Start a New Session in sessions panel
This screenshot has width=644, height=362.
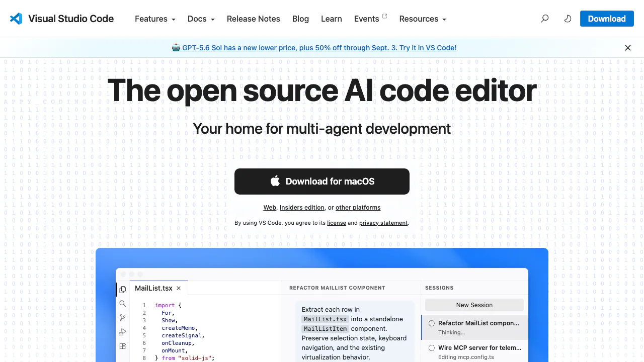(474, 305)
